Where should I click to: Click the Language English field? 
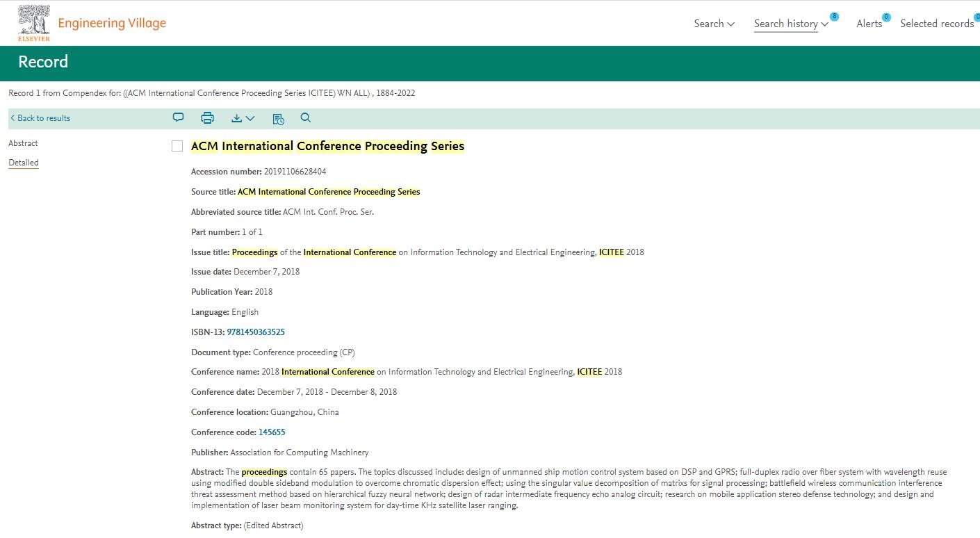224,312
